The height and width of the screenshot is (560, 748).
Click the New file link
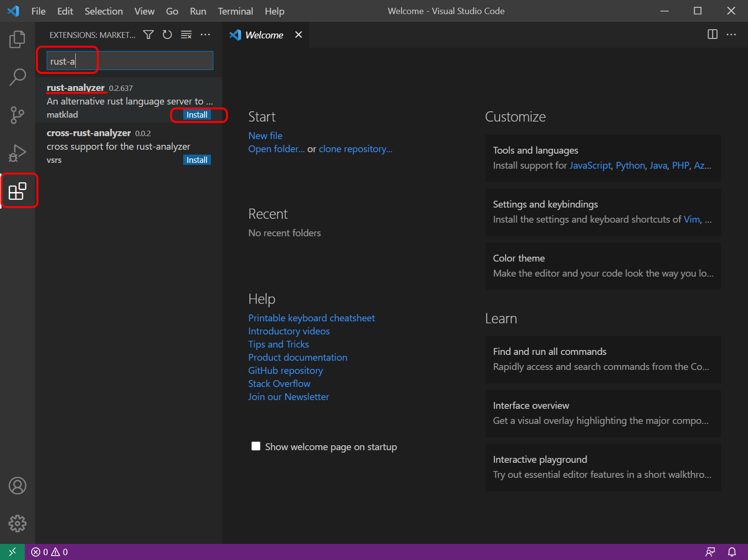point(265,136)
